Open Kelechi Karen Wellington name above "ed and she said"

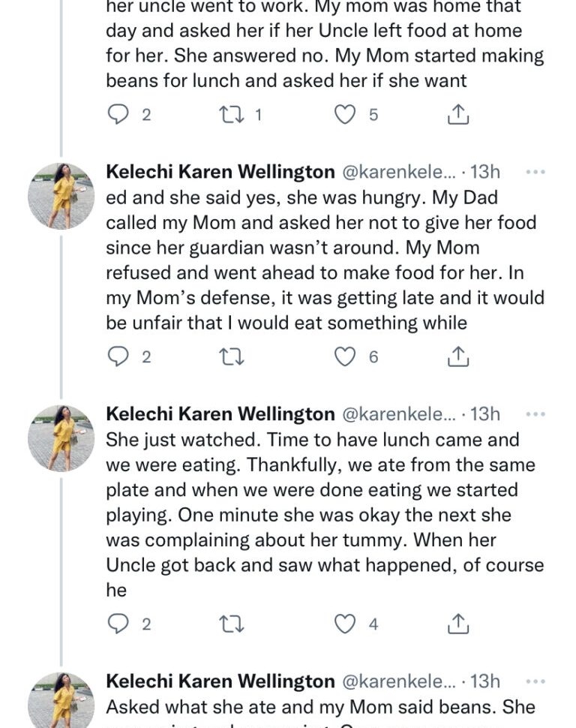pos(220,172)
